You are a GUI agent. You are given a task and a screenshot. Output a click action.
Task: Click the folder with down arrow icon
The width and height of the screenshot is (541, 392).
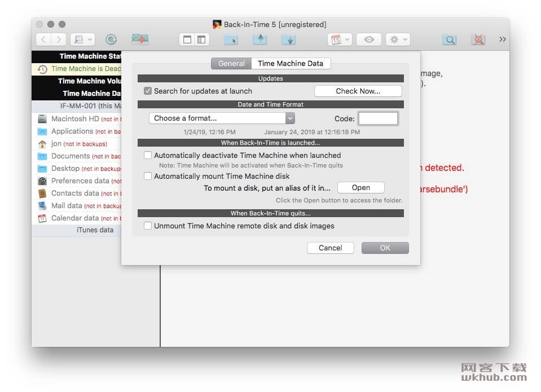(289, 40)
